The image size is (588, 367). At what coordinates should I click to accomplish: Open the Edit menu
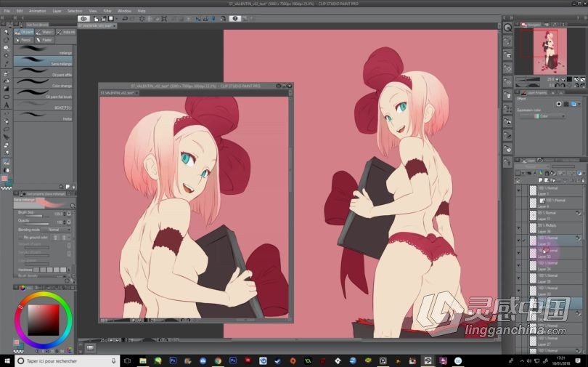pos(20,11)
